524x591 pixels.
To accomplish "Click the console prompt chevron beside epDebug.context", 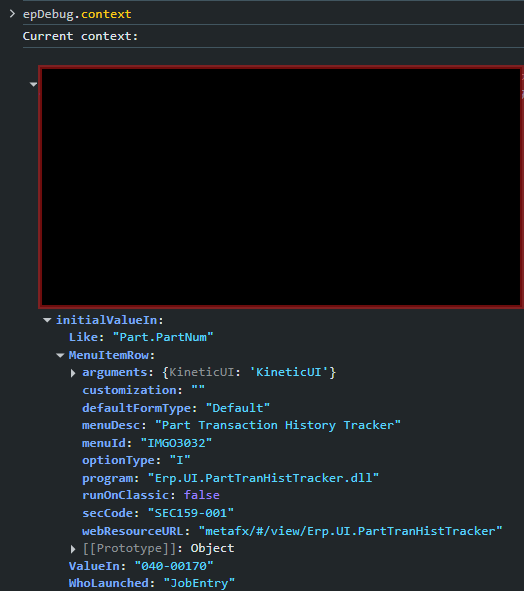I will [12, 14].
